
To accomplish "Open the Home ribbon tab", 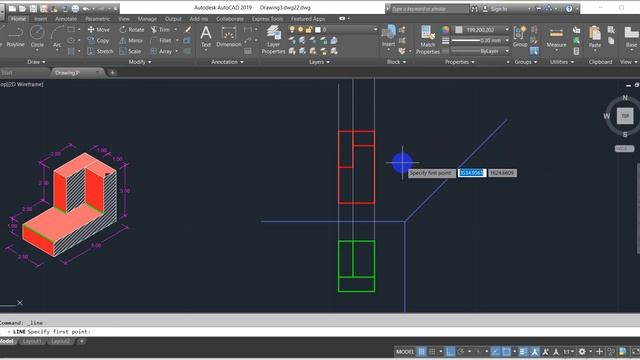I will coord(18,19).
